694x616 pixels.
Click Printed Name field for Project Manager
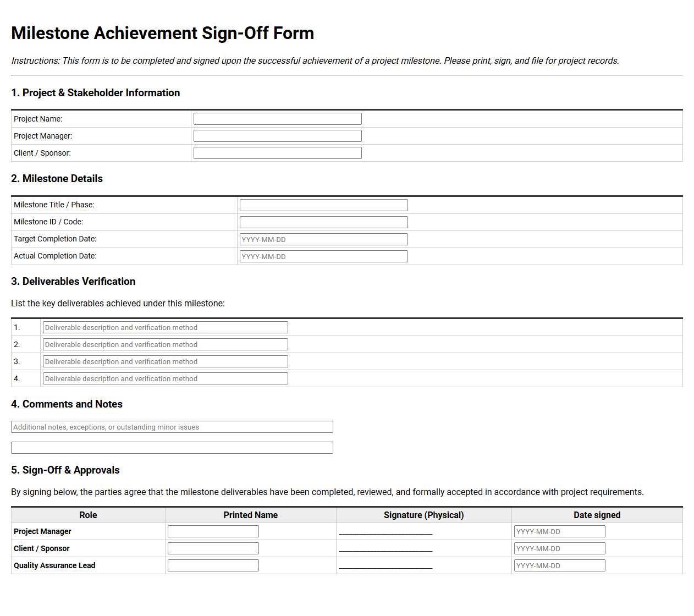213,531
